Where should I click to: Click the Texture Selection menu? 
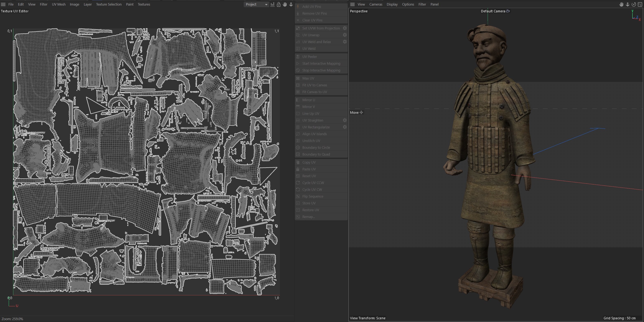coord(109,5)
